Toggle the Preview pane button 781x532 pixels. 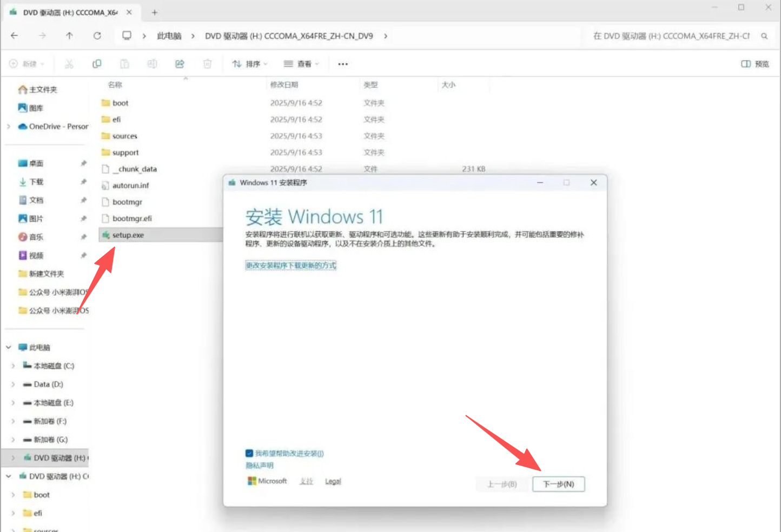click(755, 64)
